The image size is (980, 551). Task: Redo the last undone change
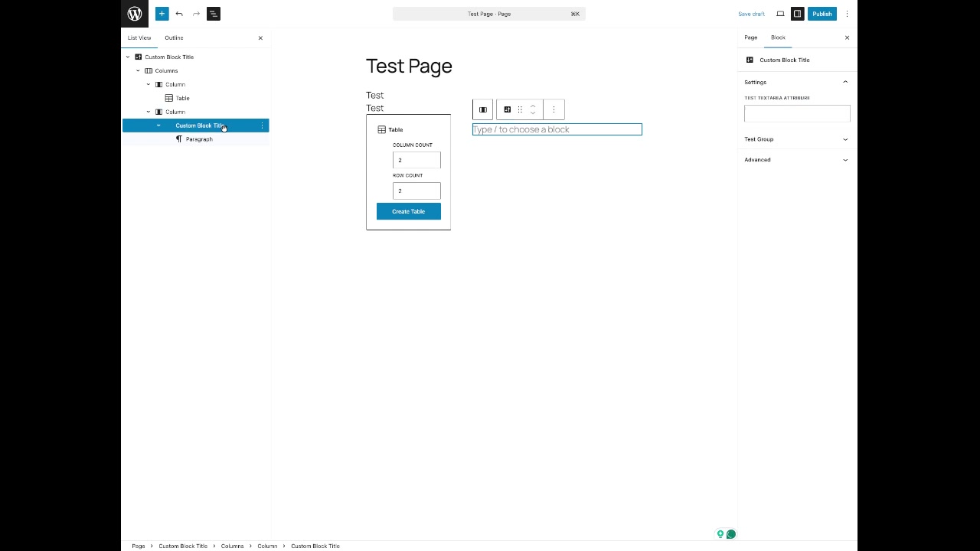(196, 14)
